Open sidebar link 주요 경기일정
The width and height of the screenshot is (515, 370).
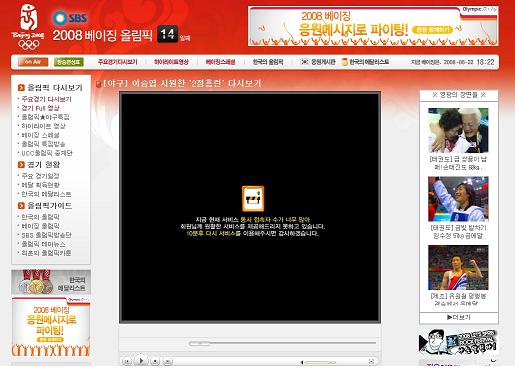pyautogui.click(x=40, y=176)
